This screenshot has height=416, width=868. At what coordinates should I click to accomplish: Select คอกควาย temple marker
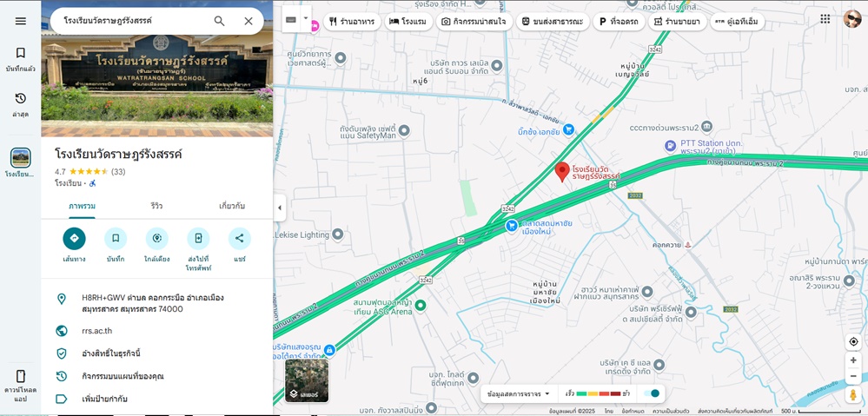point(688,245)
